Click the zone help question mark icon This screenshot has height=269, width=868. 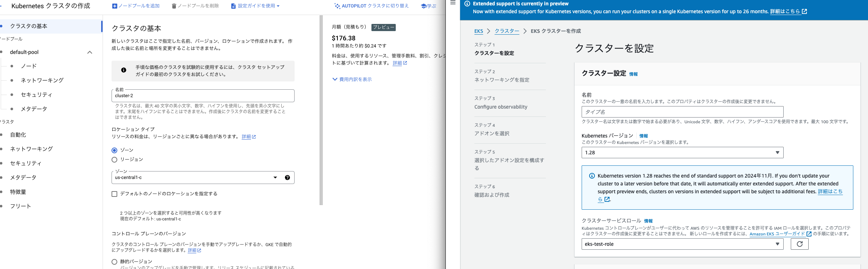[287, 178]
